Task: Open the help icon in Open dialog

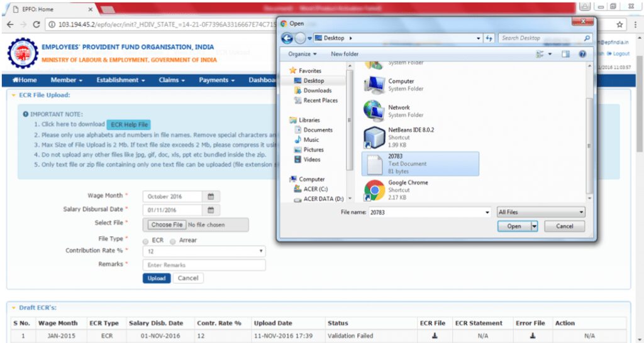Action: coord(582,54)
